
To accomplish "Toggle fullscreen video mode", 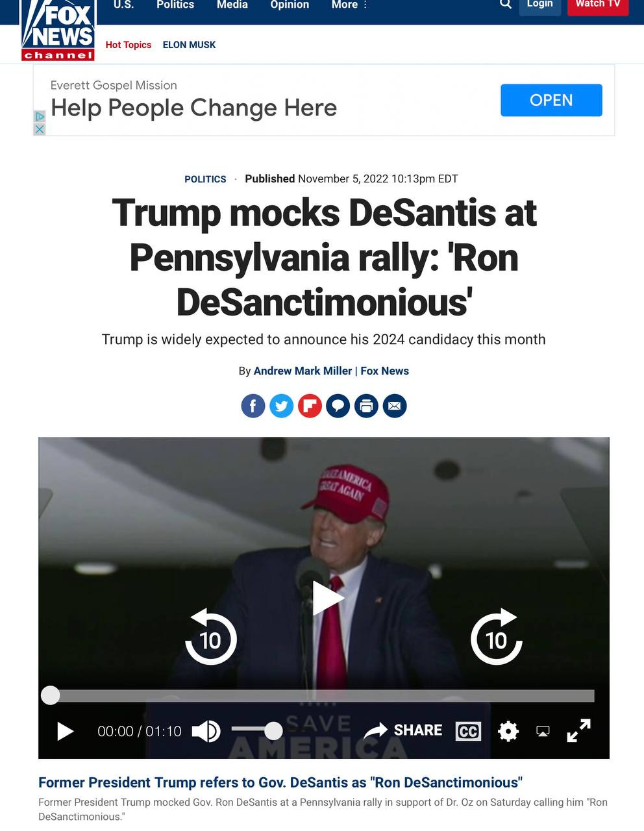I will (x=578, y=730).
